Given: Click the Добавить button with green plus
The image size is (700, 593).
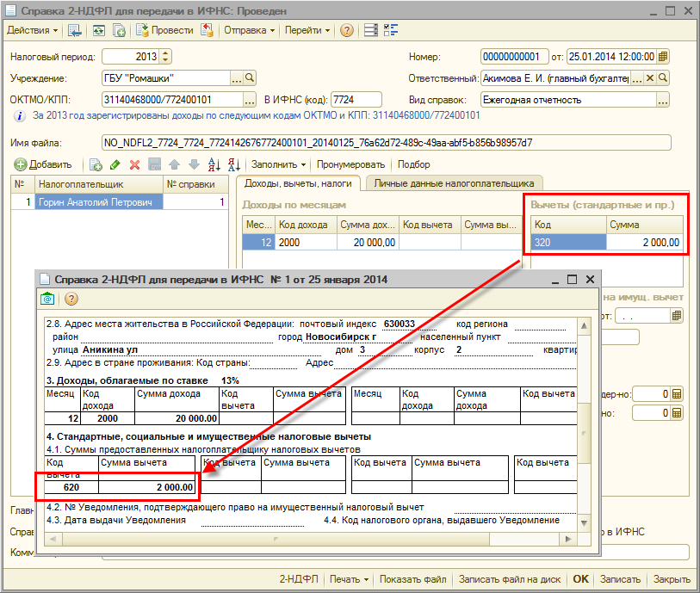Looking at the screenshot, I should coord(43,164).
